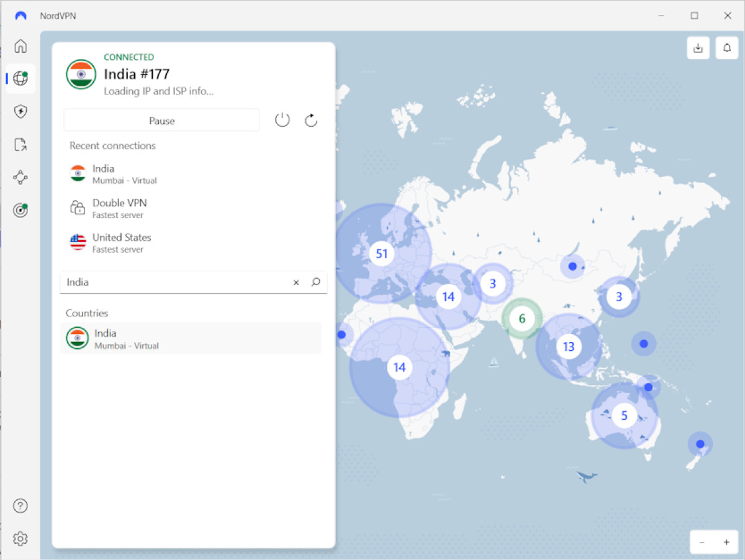Viewport: 745px width, 560px height.
Task: Open the Home sidebar icon
Action: tap(20, 46)
